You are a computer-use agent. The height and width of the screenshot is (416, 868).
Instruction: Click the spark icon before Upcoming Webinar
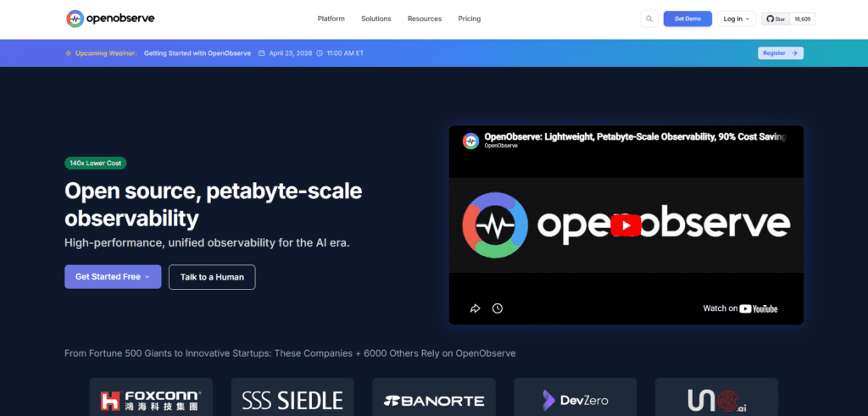68,53
